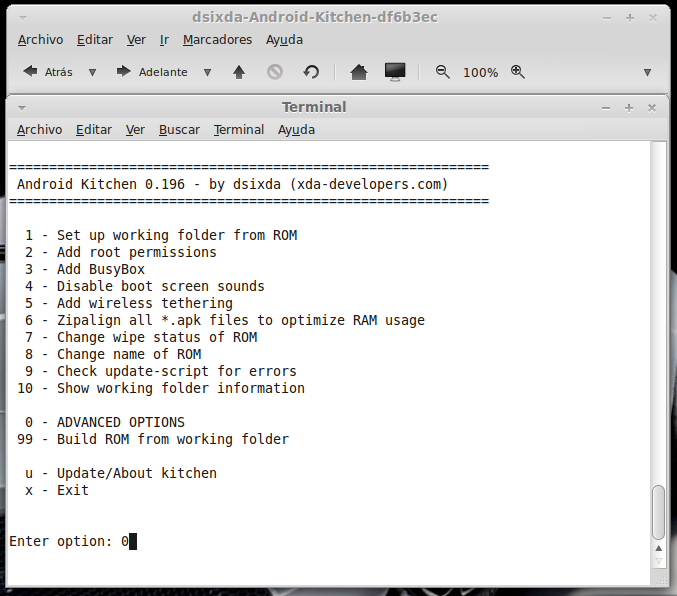This screenshot has width=677, height=596.
Task: Minimize the dsixda-Android-Kitchen file manager window
Action: [607, 18]
